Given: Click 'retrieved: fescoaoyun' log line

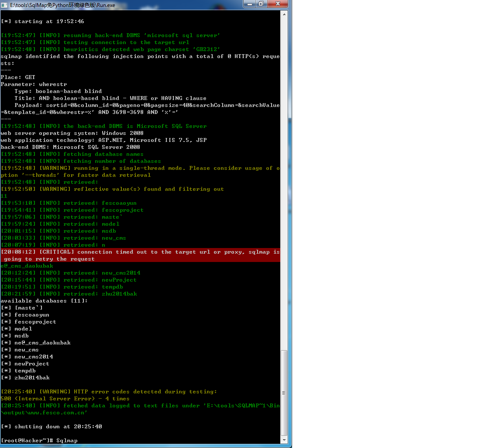Looking at the screenshot, I should 69,203.
